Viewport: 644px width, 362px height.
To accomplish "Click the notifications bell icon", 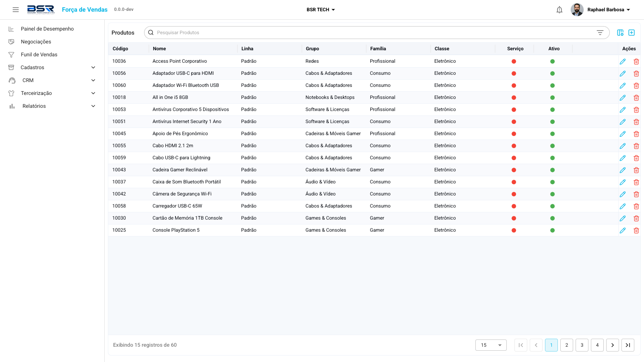I will (x=559, y=10).
